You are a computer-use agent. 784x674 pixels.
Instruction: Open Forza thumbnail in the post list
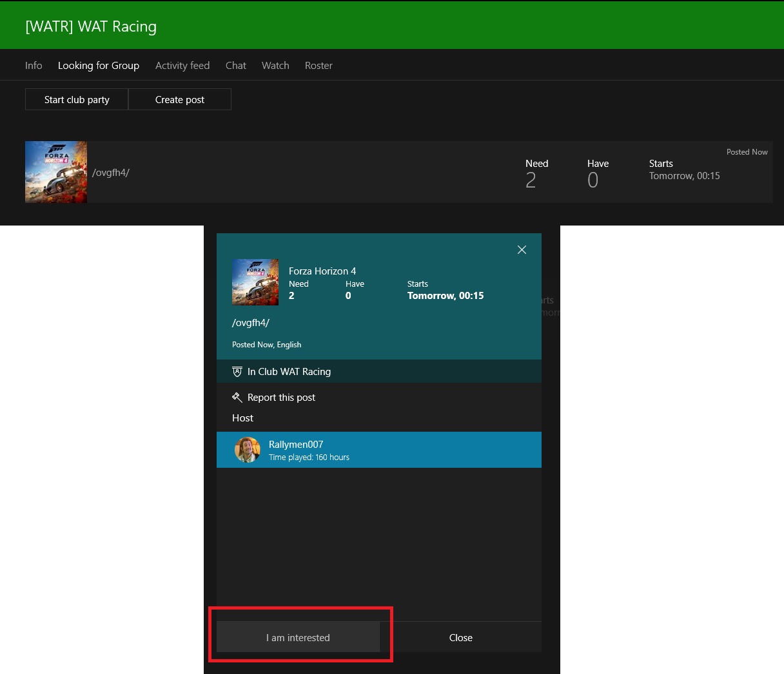click(x=56, y=172)
